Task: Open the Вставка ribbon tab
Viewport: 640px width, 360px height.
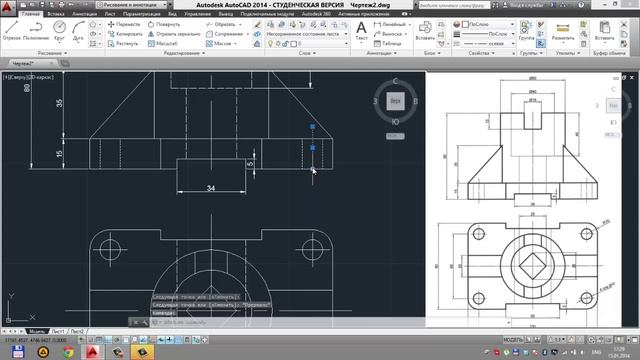Action: click(56, 14)
